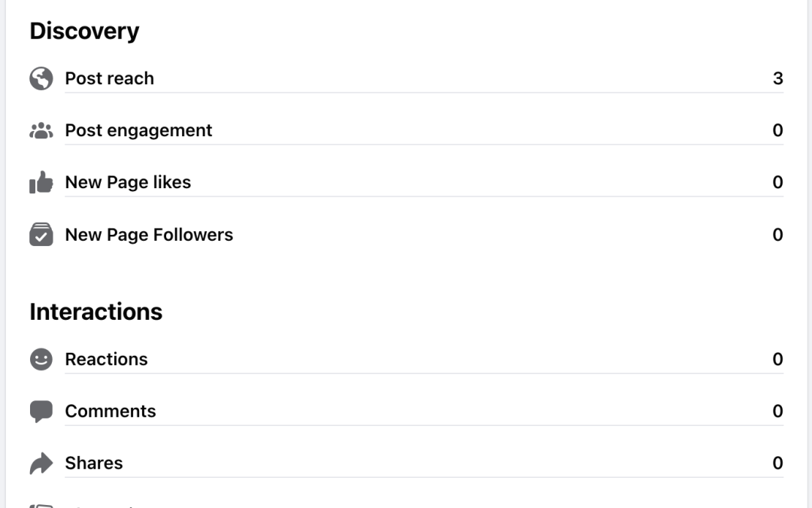The image size is (812, 508).
Task: Click the zero count for Post engagement
Action: click(778, 129)
